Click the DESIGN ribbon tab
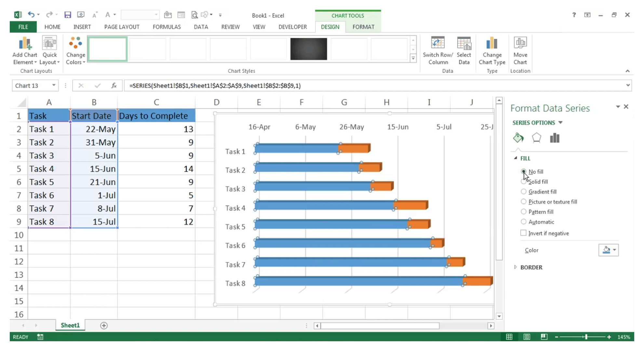This screenshot has height=351, width=644. 329,26
